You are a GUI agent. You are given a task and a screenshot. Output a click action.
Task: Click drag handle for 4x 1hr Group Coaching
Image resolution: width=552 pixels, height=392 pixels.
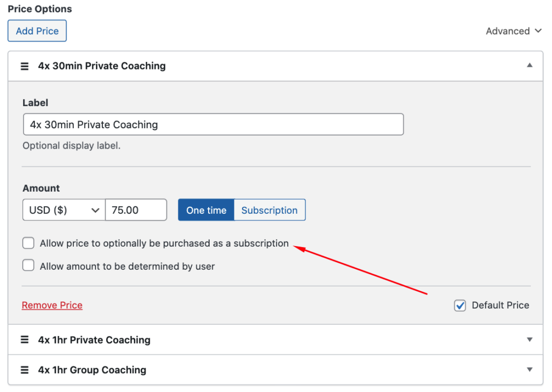coord(24,370)
